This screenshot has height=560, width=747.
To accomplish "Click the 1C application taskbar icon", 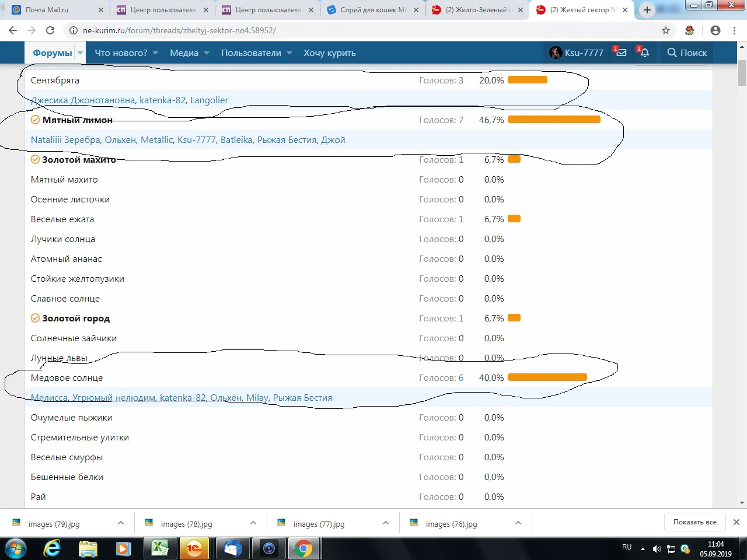I will coord(195,548).
